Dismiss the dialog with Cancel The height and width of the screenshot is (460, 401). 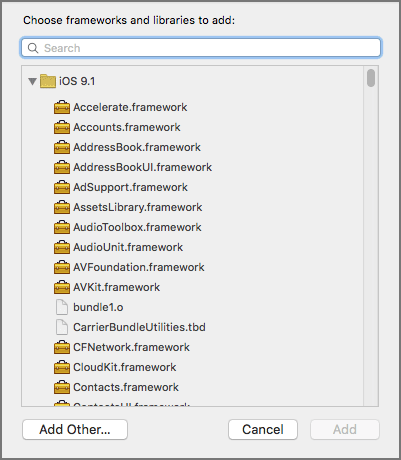click(263, 429)
